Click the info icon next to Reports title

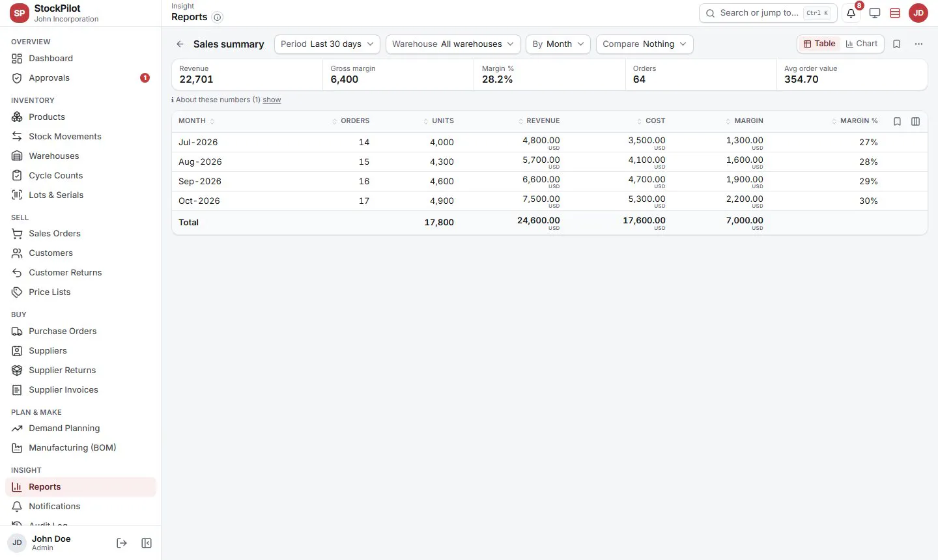click(218, 18)
